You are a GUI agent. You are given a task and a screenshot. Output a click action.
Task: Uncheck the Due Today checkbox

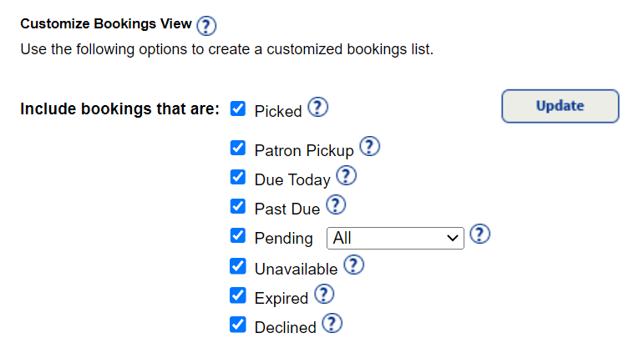tap(238, 178)
